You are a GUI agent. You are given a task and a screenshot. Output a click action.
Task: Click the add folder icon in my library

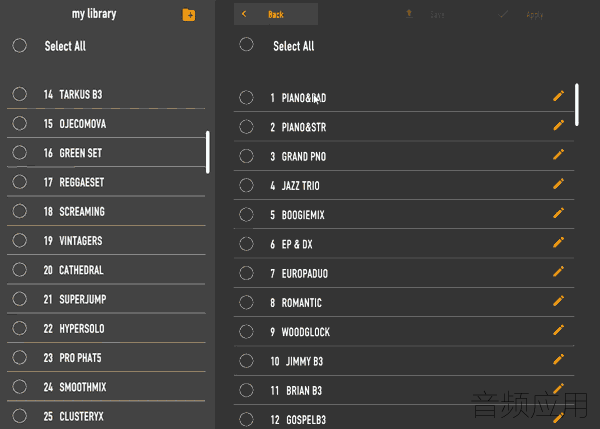189,15
